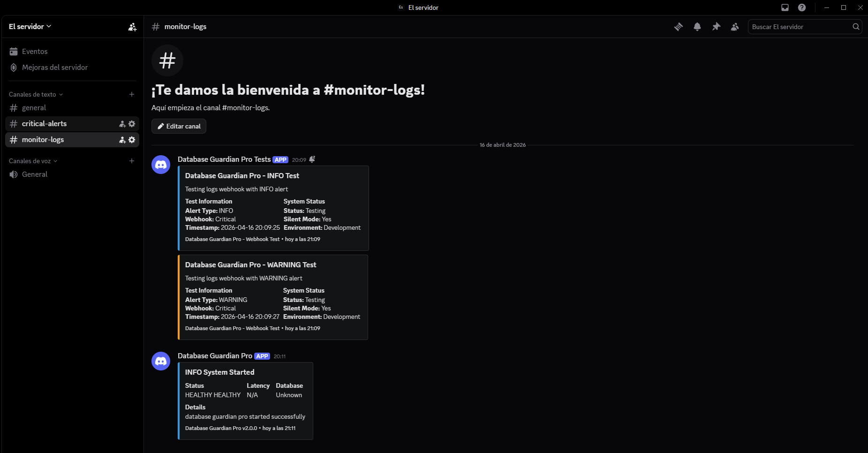868x453 pixels.
Task: Click the Database Guardian Pro username at 20:11
Action: coord(215,356)
